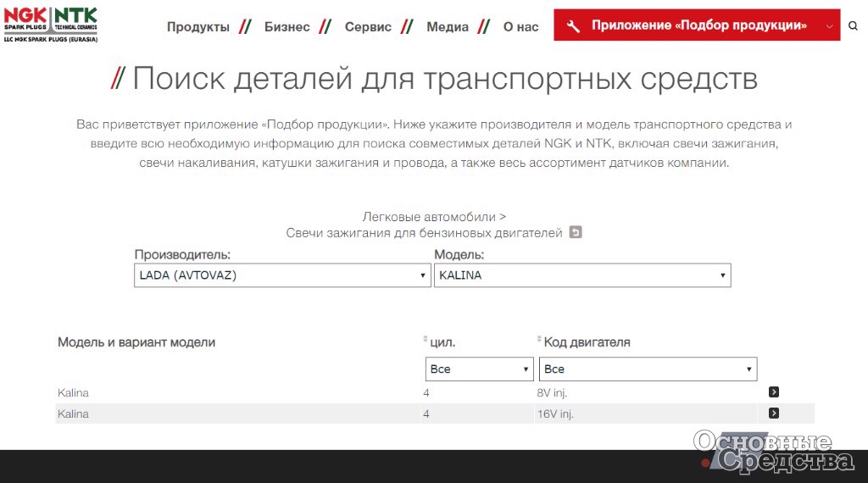Open the Код двигателя filter dropdown
The width and height of the screenshot is (868, 483).
648,369
